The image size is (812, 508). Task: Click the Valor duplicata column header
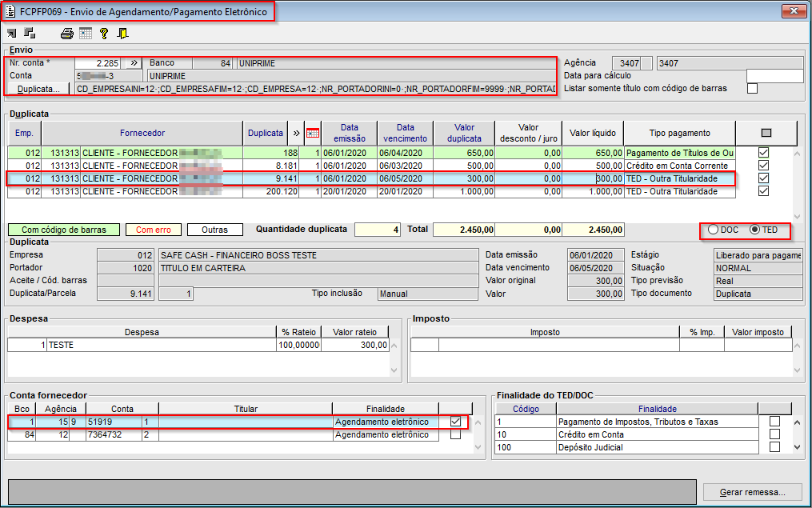(464, 133)
